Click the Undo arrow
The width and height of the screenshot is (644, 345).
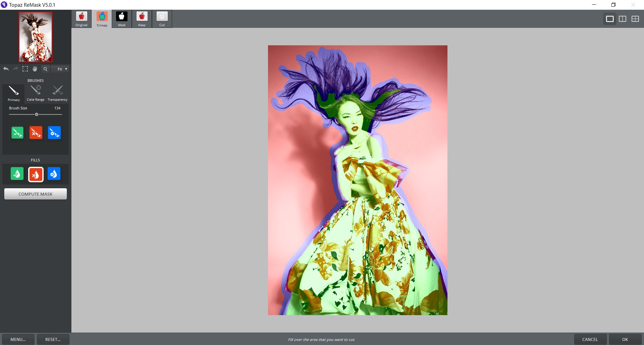pyautogui.click(x=6, y=69)
